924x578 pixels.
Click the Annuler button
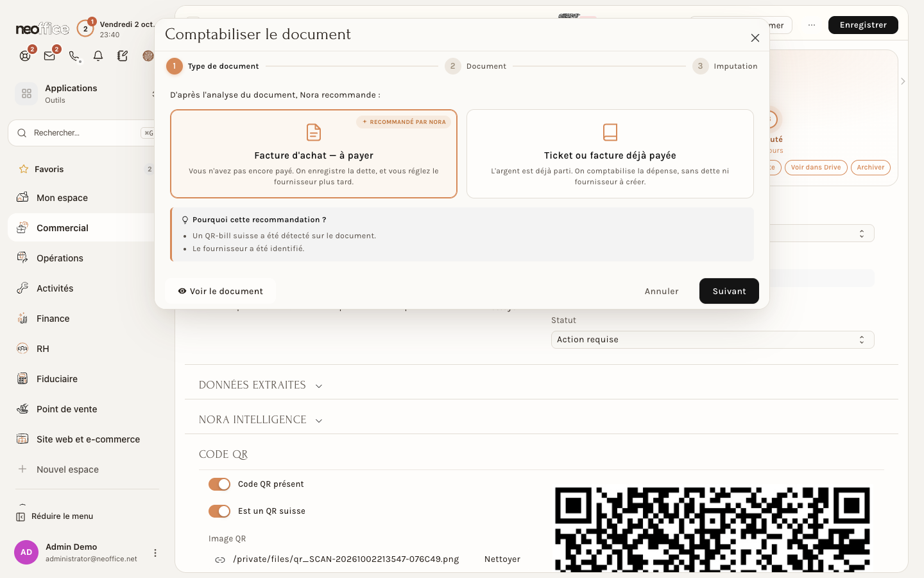coord(662,291)
